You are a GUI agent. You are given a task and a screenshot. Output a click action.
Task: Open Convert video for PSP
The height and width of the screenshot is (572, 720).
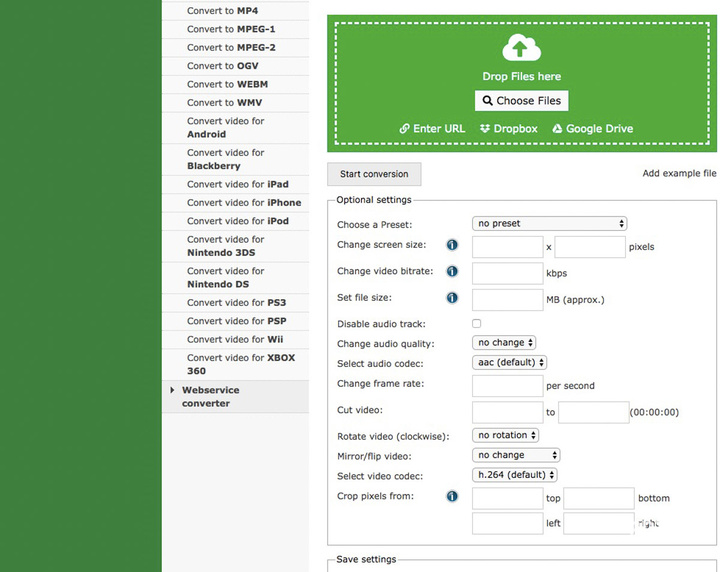(236, 321)
